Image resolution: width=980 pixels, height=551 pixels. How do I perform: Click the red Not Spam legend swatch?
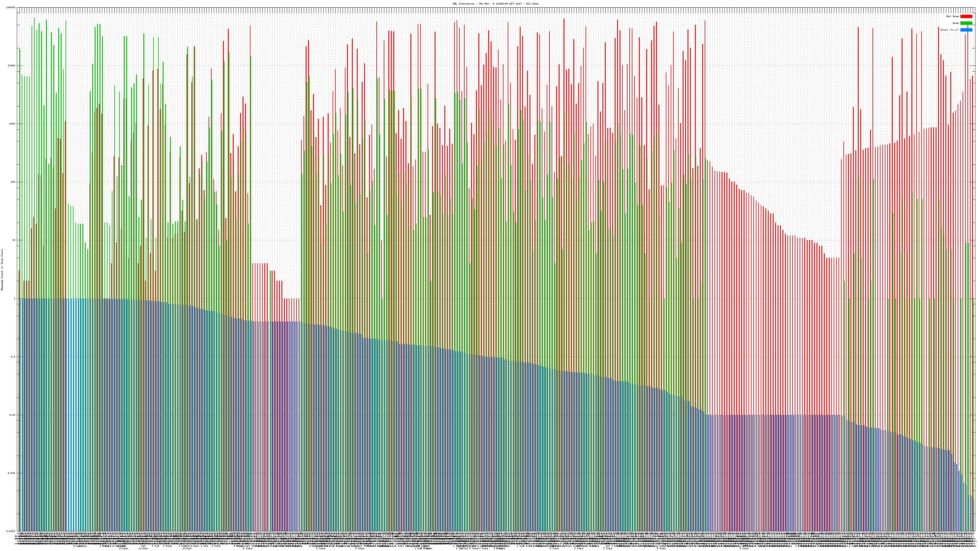pos(966,16)
